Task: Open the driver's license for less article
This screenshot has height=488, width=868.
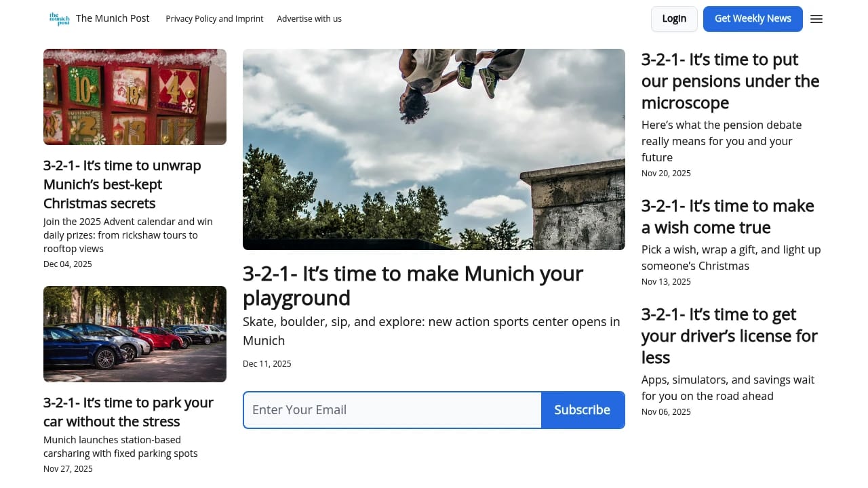Action: [730, 335]
